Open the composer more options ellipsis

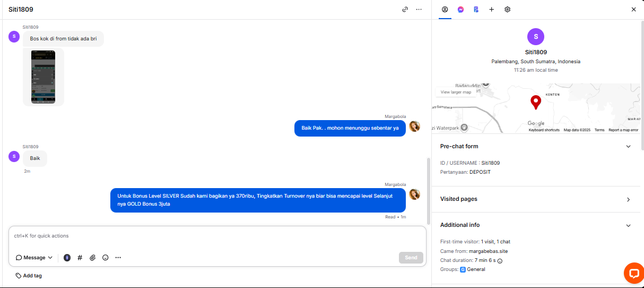tap(118, 258)
